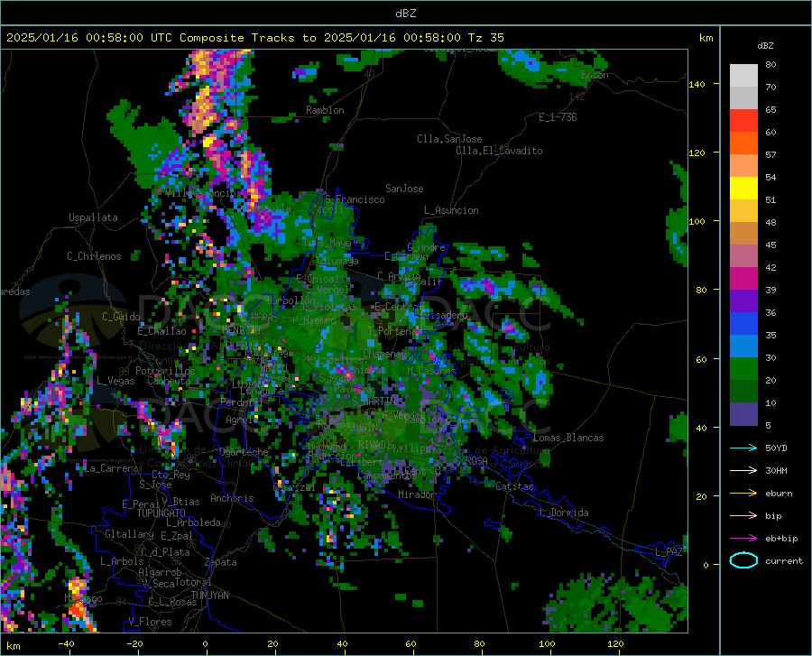812x656 pixels.
Task: Click the violet 10 dBZ color swatch
Action: point(743,414)
